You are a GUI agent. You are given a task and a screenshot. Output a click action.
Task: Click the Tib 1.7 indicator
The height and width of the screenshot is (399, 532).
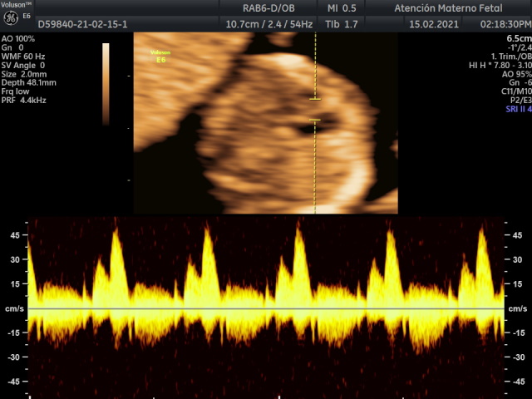point(342,25)
